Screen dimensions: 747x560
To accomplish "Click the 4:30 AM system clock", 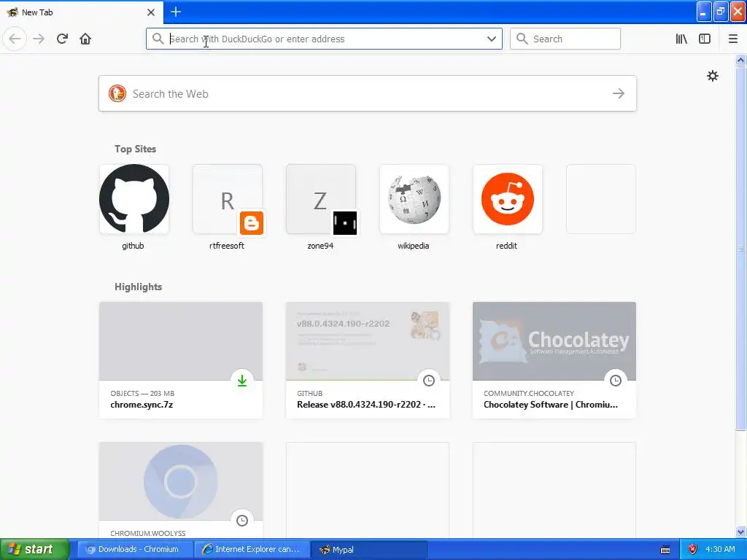I will (x=720, y=549).
